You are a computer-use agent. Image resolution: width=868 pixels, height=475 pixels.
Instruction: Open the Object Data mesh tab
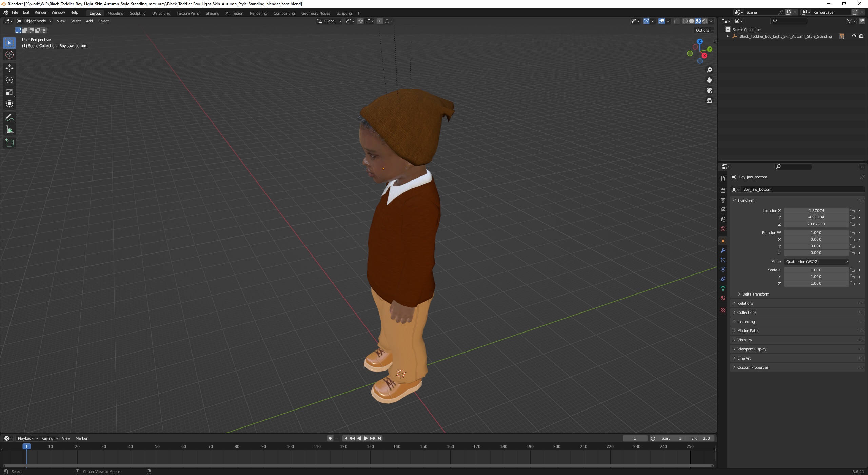pyautogui.click(x=723, y=288)
